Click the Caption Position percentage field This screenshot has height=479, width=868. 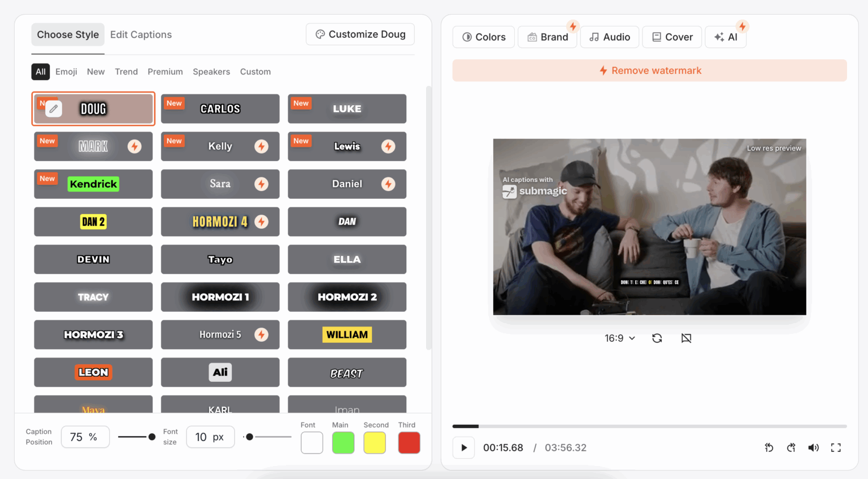tap(85, 437)
